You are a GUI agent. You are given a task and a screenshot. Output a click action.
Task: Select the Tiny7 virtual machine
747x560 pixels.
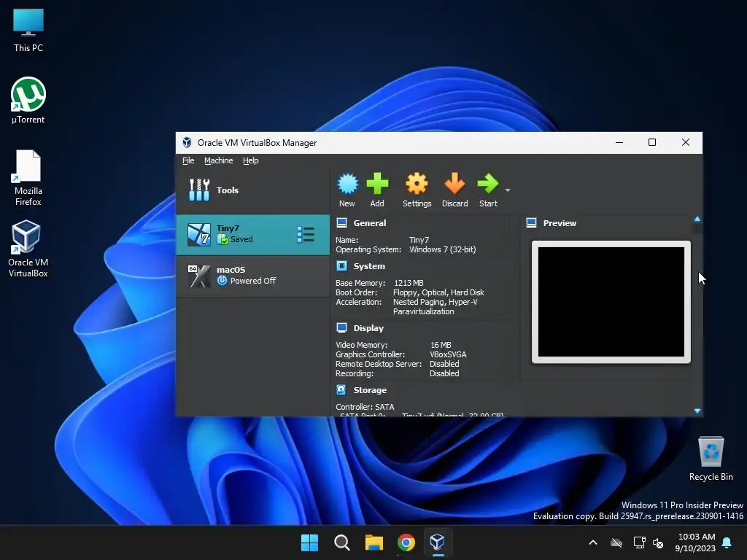tap(252, 234)
